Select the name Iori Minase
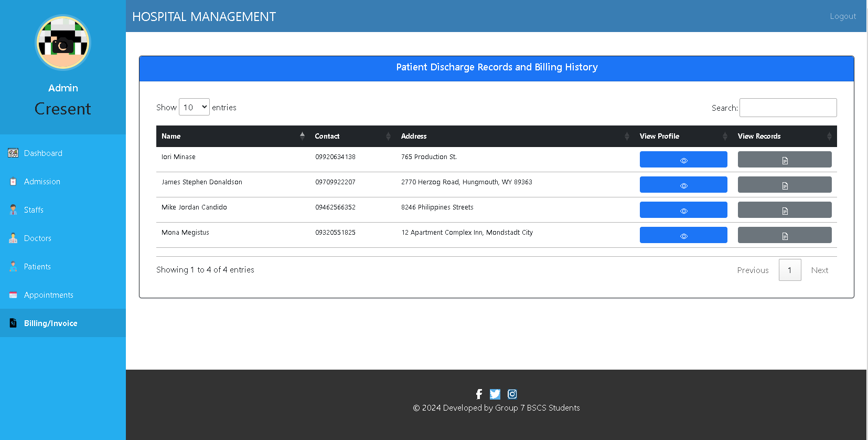Image resolution: width=868 pixels, height=440 pixels. click(x=178, y=157)
